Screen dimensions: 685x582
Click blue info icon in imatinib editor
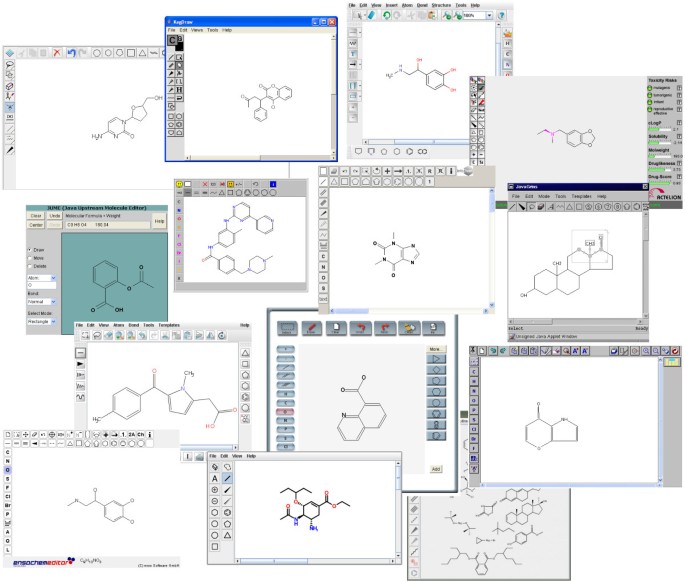click(273, 184)
